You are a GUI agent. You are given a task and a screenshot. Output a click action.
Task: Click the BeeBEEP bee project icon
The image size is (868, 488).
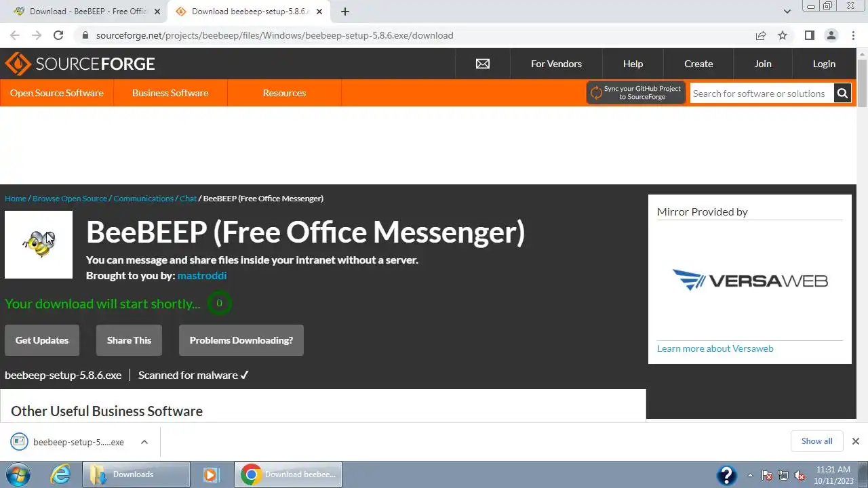pyautogui.click(x=39, y=245)
